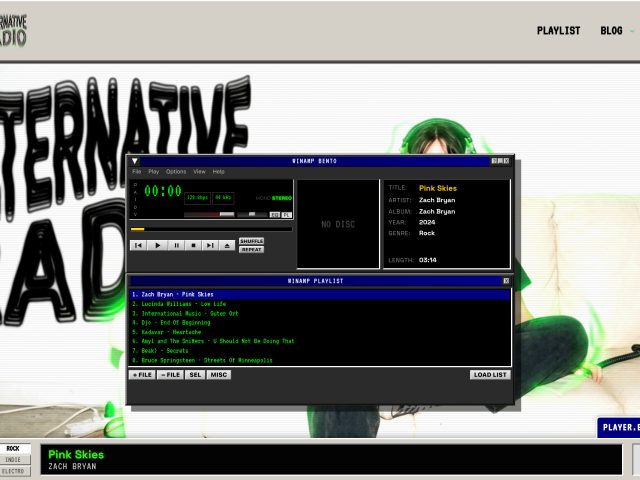Adjust the volume slider
This screenshot has height=480, width=640.
(209, 214)
